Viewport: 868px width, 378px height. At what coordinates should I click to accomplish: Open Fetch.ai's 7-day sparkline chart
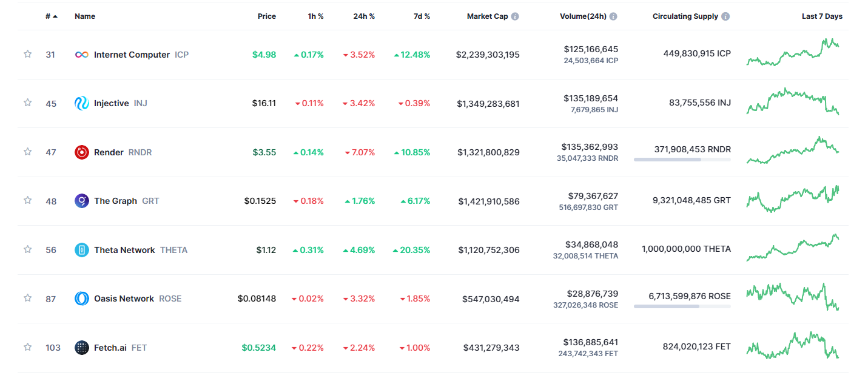(793, 345)
